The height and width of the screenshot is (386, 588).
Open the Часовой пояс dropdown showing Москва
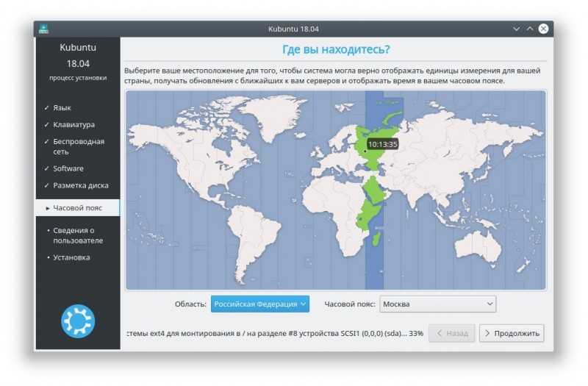pos(437,304)
